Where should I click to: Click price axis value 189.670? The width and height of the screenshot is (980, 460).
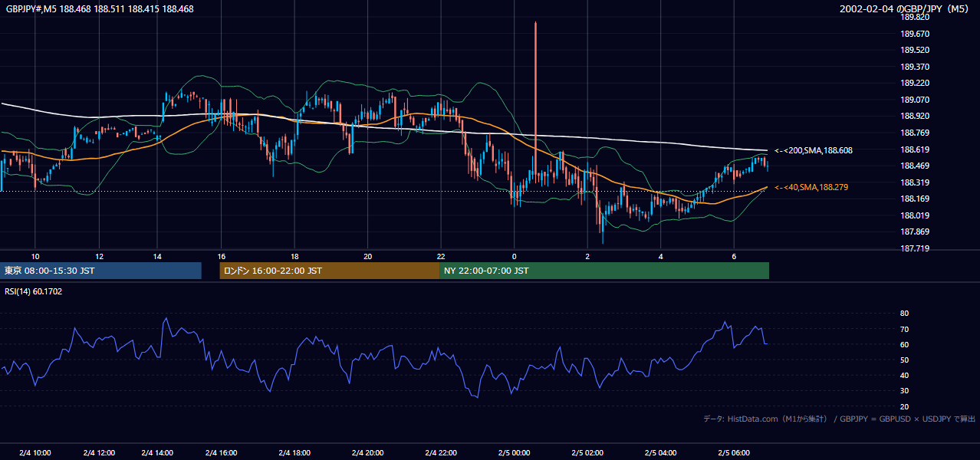click(x=914, y=34)
